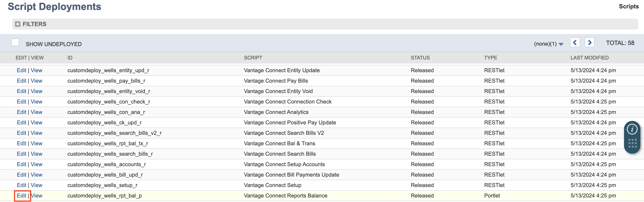The image size is (644, 202).
Task: Edit the customdeploy_wells_accounts_r deployment
Action: click(x=22, y=165)
